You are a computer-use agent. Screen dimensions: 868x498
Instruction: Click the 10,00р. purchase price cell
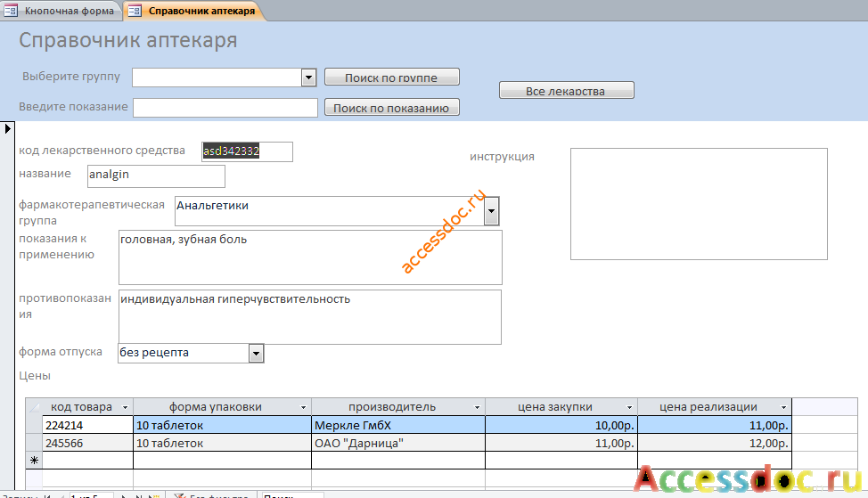tap(561, 425)
